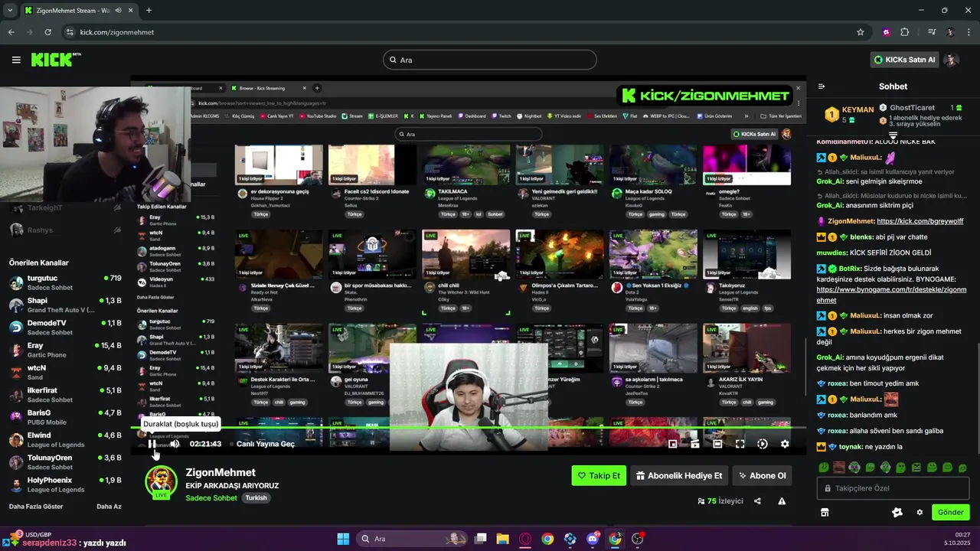Open the user profile avatar menu
The width and height of the screenshot is (980, 551).
pyautogui.click(x=952, y=60)
